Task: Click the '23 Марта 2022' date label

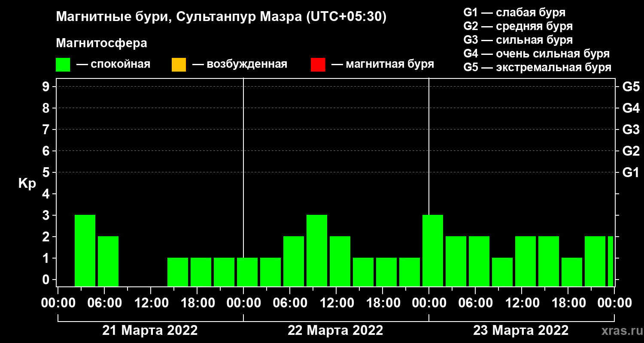Action: point(521,331)
